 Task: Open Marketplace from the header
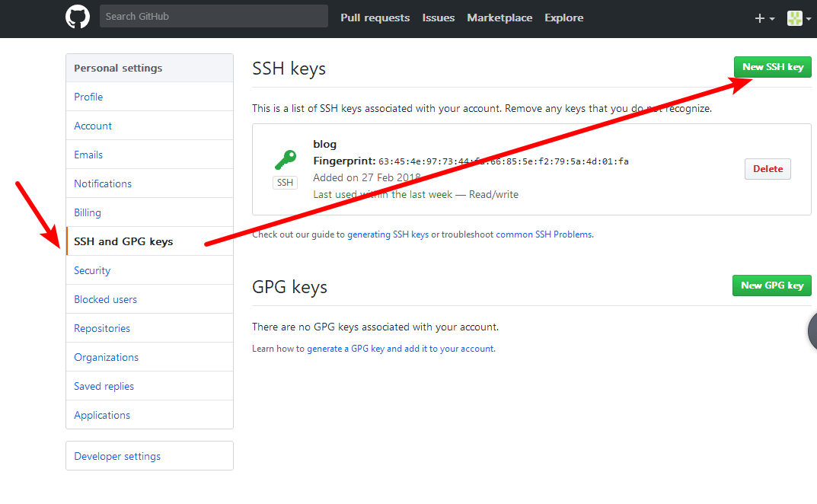point(499,18)
